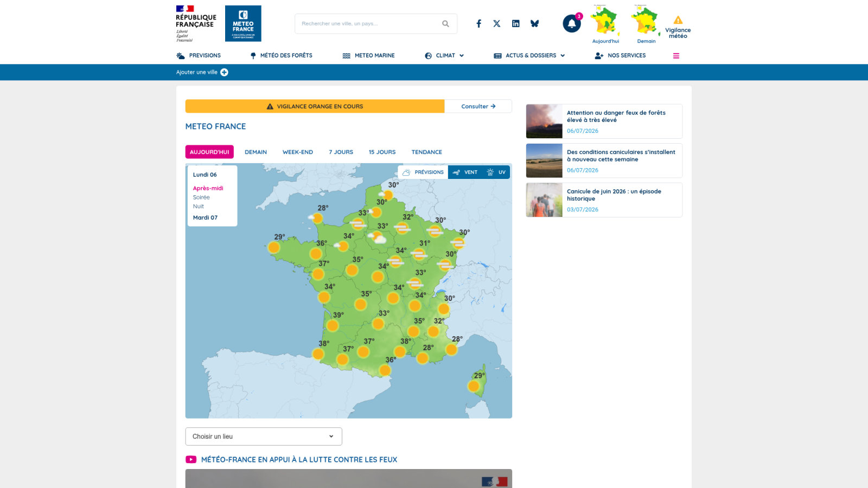Click the 37° temperature label near Nantes

(324, 264)
